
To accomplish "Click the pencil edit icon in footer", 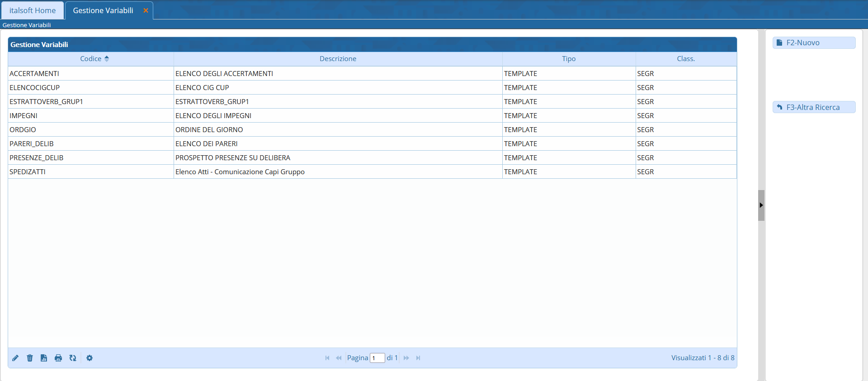I will [15, 358].
